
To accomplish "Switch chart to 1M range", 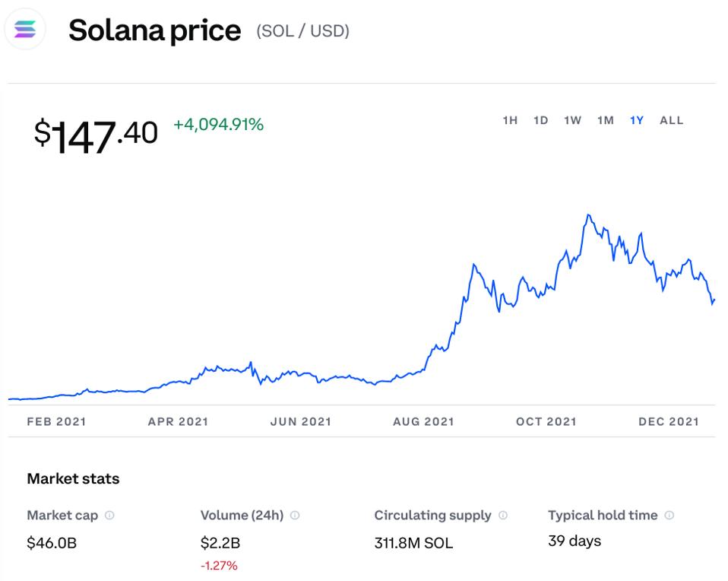I will coord(605,120).
